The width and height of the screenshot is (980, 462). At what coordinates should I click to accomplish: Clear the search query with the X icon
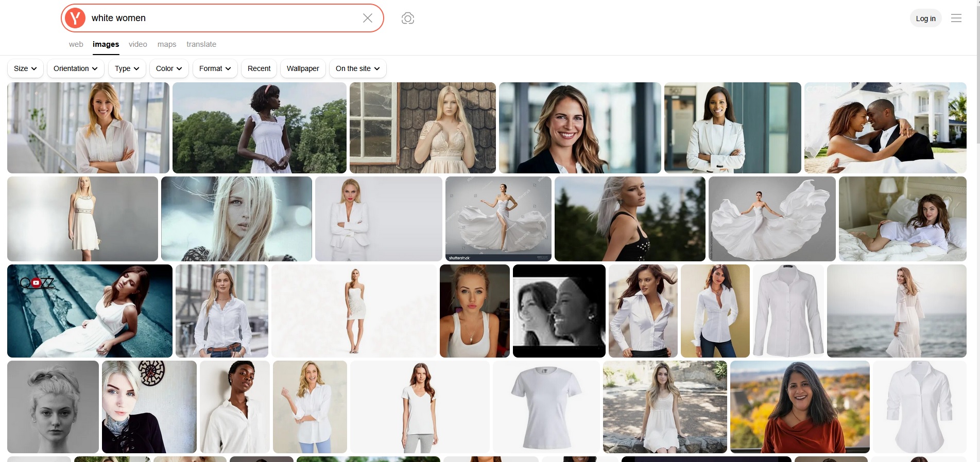(368, 18)
